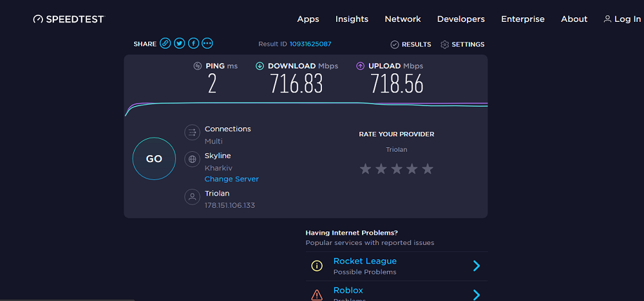The image size is (644, 301).
Task: Click download speed value 716.83
Action: click(296, 84)
